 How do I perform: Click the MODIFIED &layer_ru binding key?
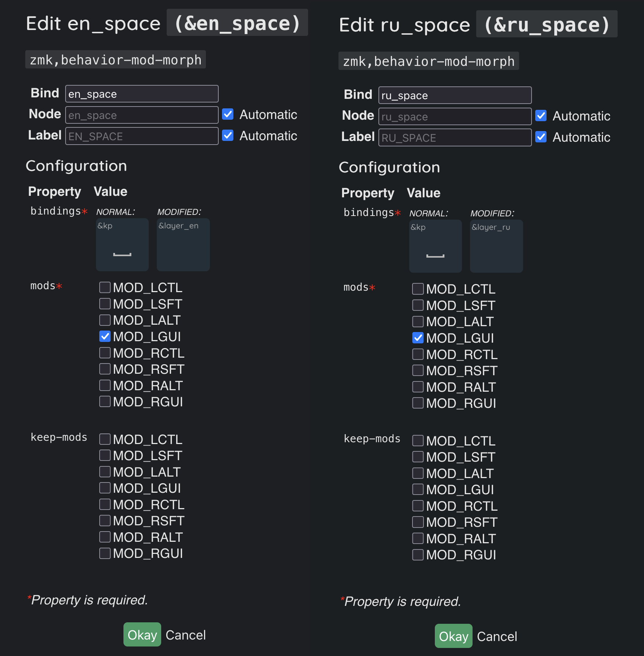[x=496, y=246]
